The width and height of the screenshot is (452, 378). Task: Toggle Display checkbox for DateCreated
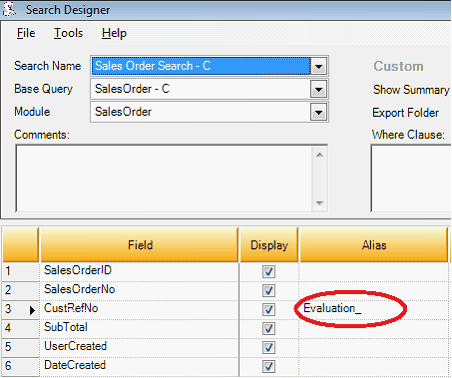pyautogui.click(x=268, y=366)
